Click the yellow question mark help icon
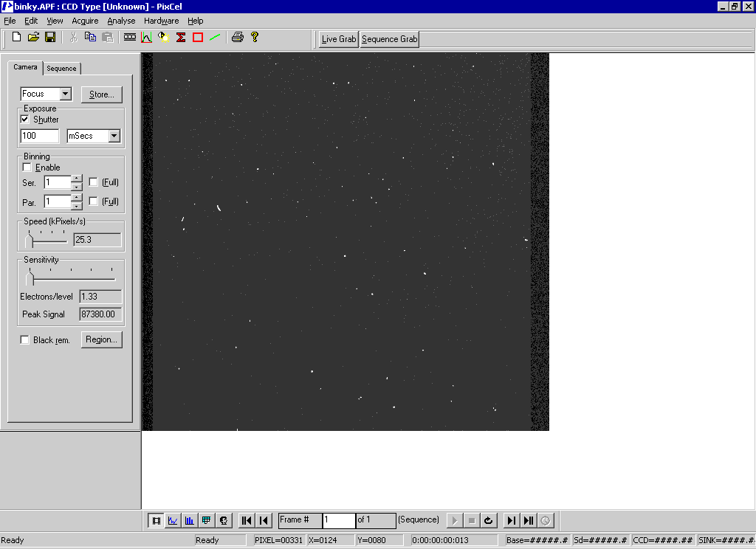Viewport: 756px width, 549px height. pyautogui.click(x=255, y=37)
